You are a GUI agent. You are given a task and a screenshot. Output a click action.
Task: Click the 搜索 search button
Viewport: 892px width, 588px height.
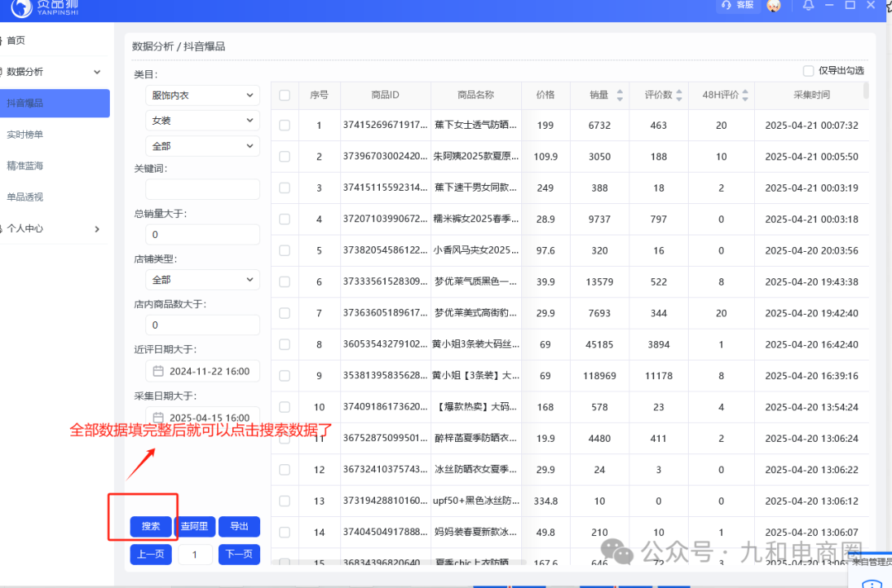point(151,526)
